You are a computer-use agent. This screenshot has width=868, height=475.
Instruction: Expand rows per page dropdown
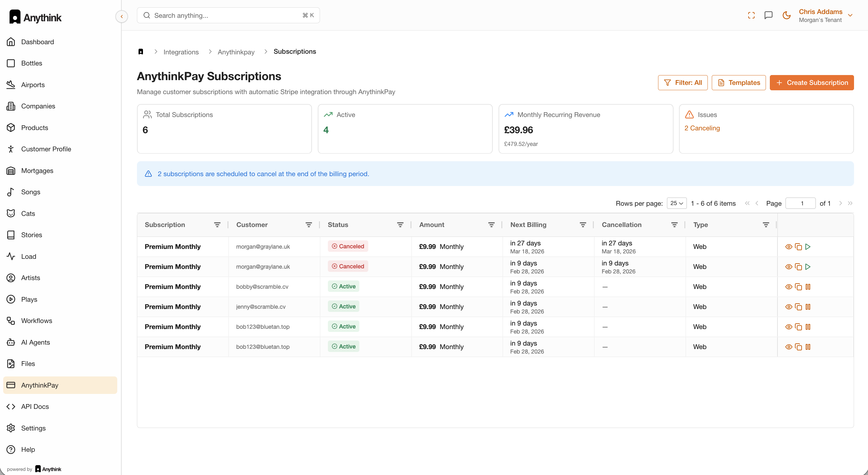(676, 203)
